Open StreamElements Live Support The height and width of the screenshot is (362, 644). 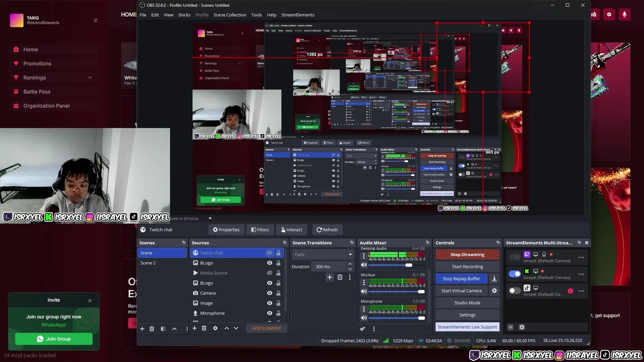(x=467, y=327)
